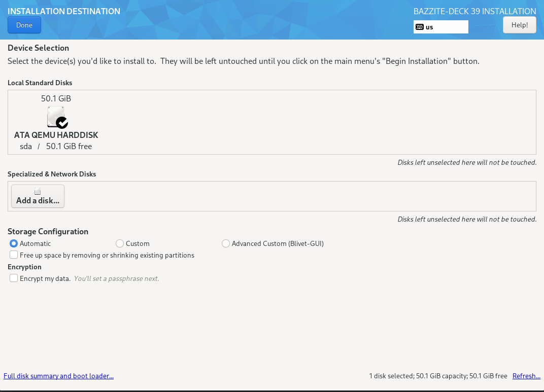544x392 pixels.
Task: Enable "Free up space by removing" checkbox
Action: coord(14,255)
